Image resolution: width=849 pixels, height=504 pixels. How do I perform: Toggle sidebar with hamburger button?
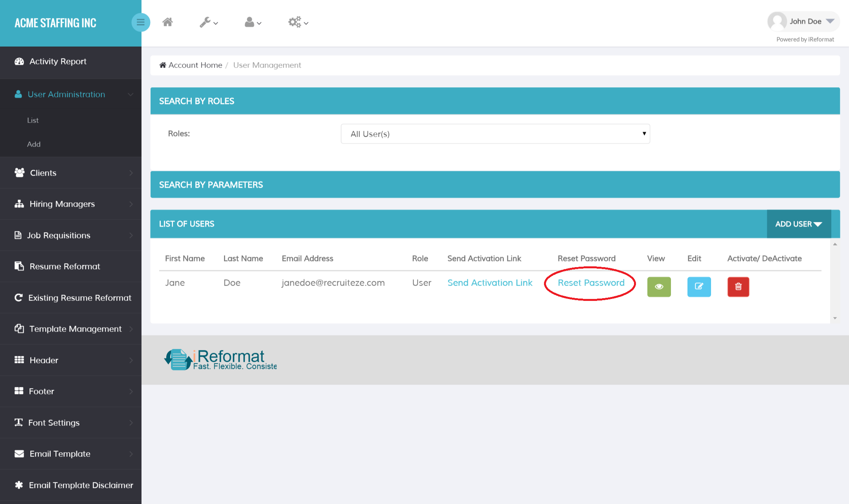pyautogui.click(x=140, y=22)
